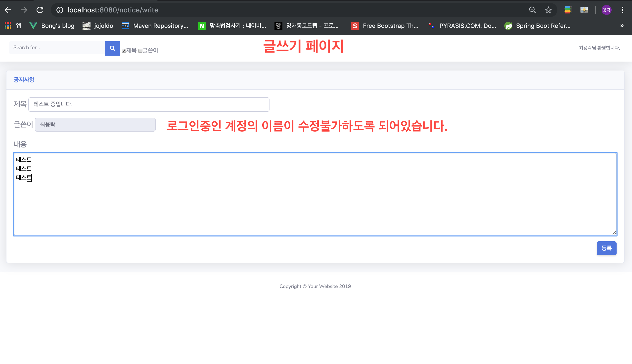
Task: Open the Chrome three-dot menu
Action: [x=622, y=10]
